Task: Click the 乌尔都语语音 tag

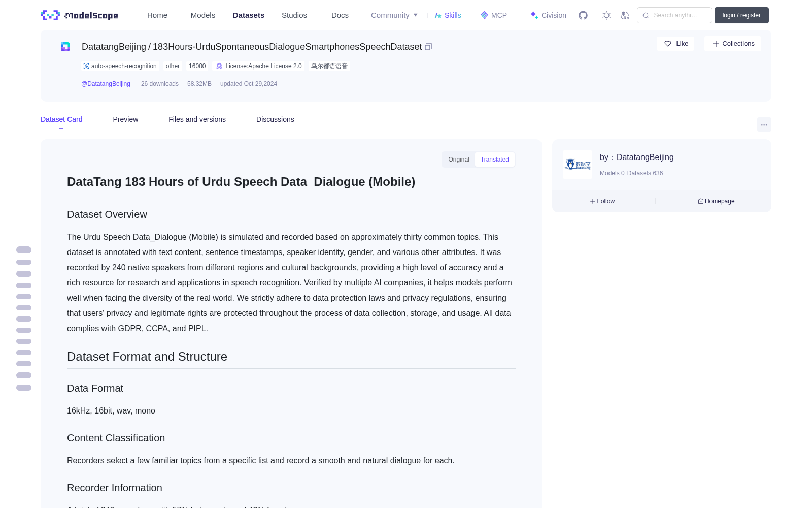Action: 329,66
